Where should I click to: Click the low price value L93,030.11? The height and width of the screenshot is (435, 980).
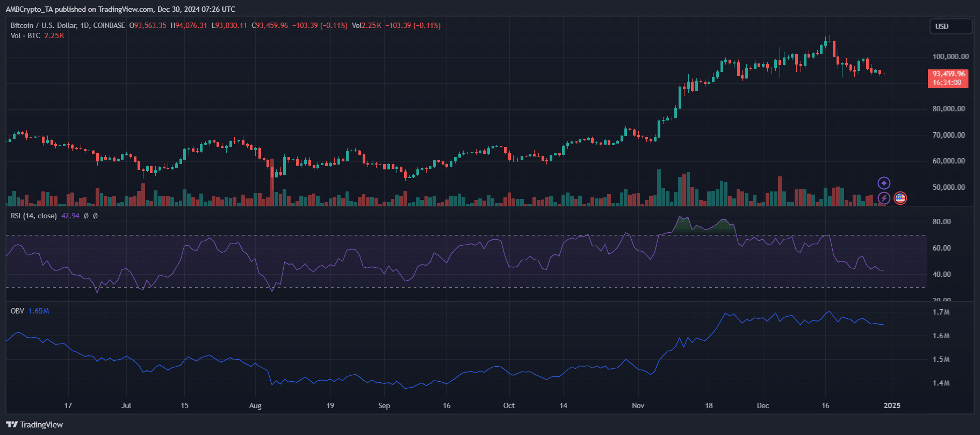[229, 25]
